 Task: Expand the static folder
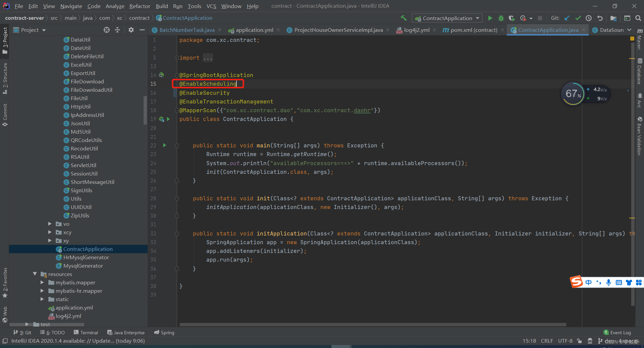42,299
